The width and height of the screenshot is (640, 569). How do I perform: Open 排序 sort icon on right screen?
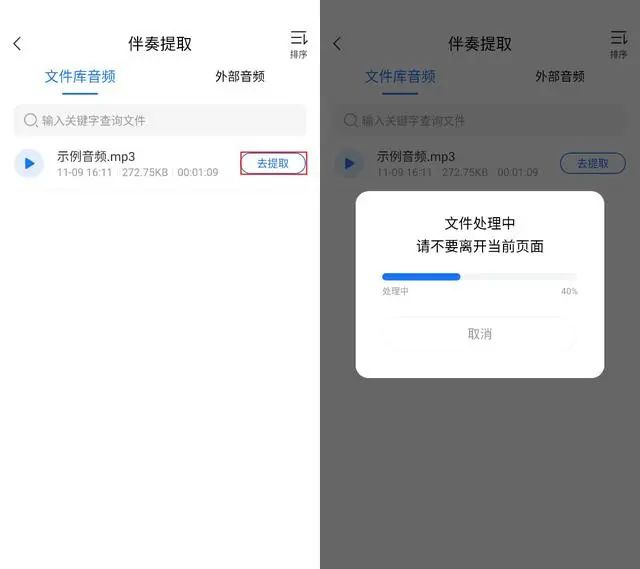point(618,44)
